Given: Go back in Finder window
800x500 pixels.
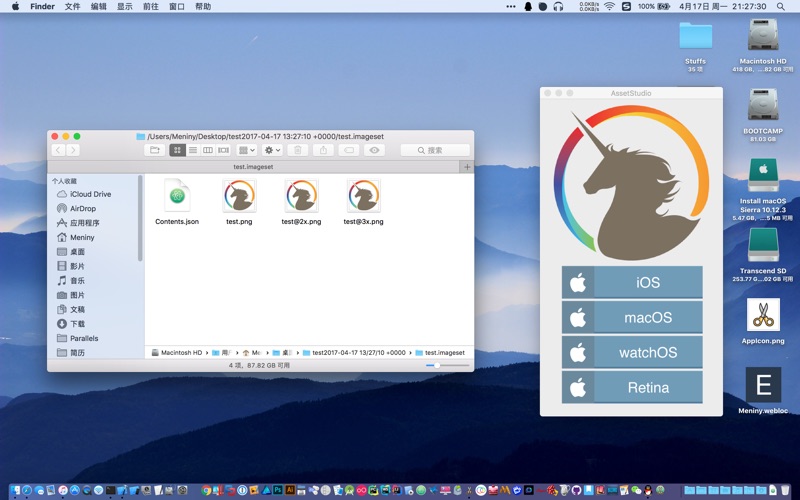Looking at the screenshot, I should click(58, 150).
